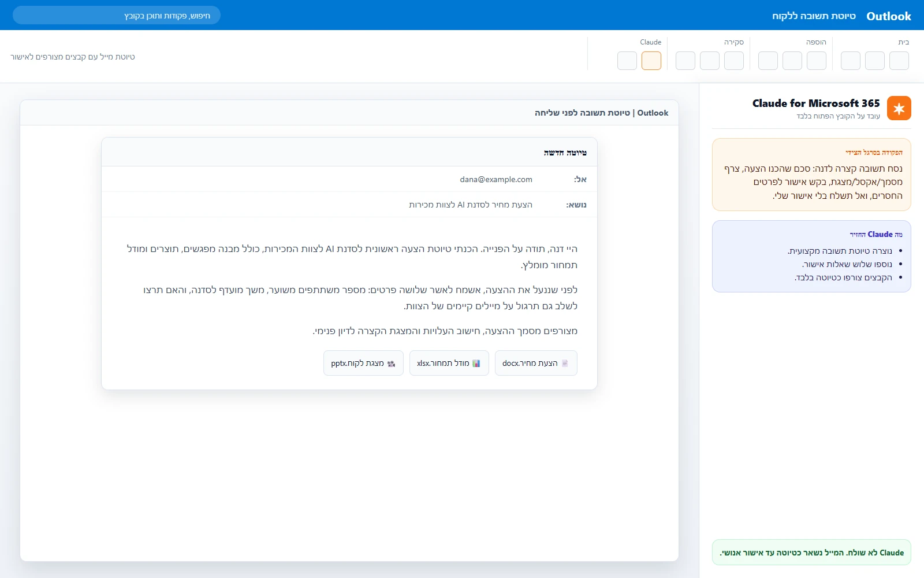Click the highlighted orange button in Claude ribbon group
The width and height of the screenshot is (924, 578).
point(651,61)
